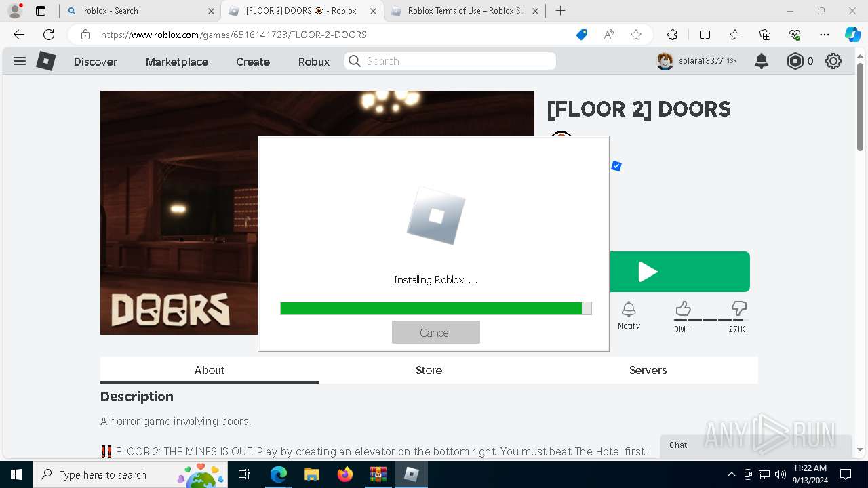The image size is (868, 488).
Task: Open the browser extensions puzzle icon
Action: click(x=672, y=35)
